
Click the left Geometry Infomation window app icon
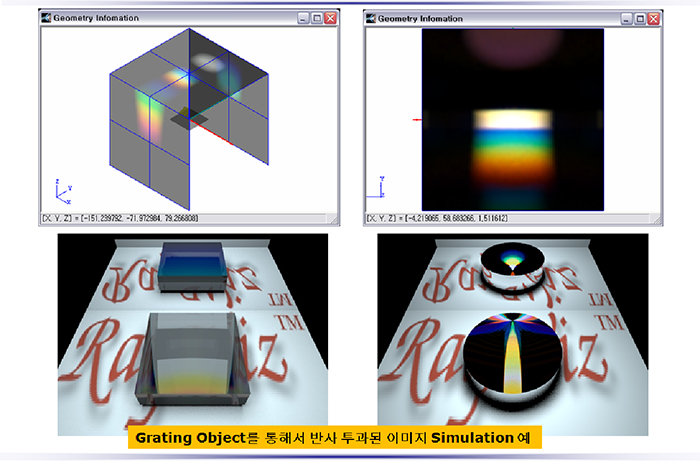pyautogui.click(x=47, y=18)
